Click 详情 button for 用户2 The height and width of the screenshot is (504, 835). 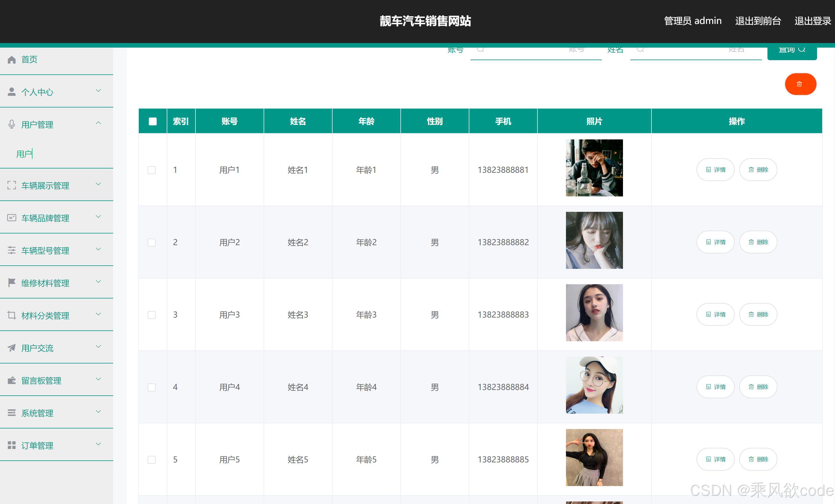715,242
